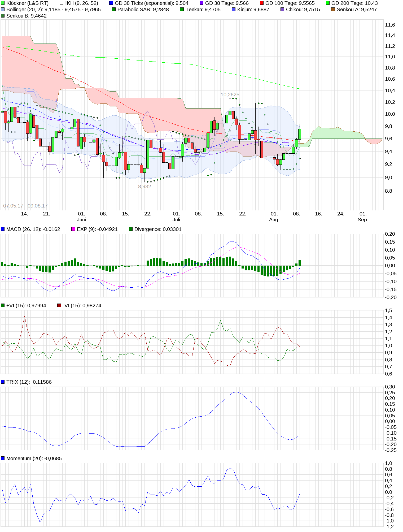Click the Parabolic SAR legend swatch
403x532 pixels.
click(x=114, y=10)
